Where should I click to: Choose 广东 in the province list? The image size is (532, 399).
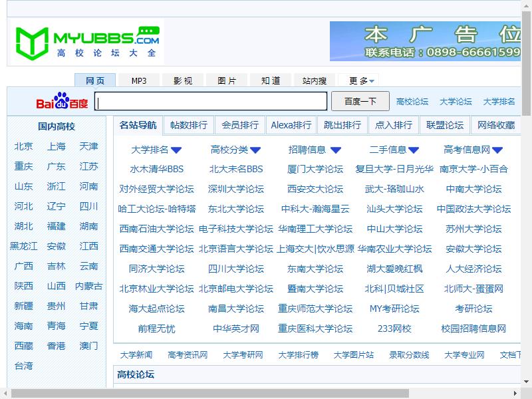(x=56, y=167)
